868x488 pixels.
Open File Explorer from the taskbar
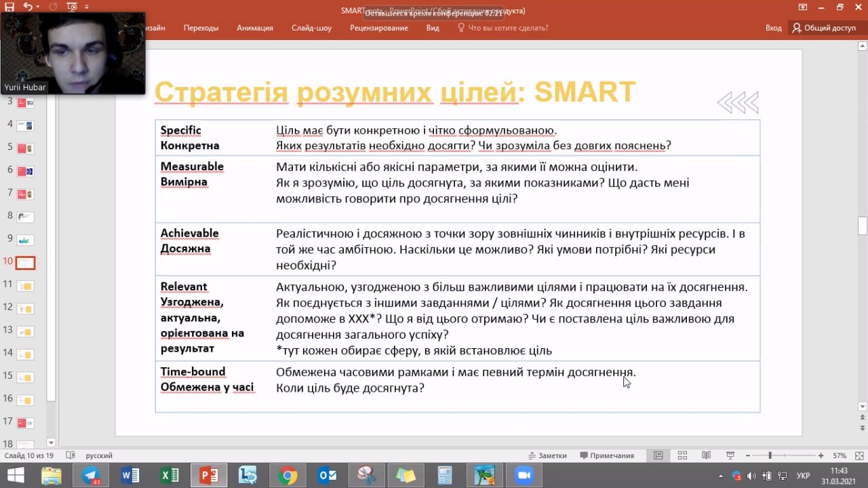[x=52, y=475]
